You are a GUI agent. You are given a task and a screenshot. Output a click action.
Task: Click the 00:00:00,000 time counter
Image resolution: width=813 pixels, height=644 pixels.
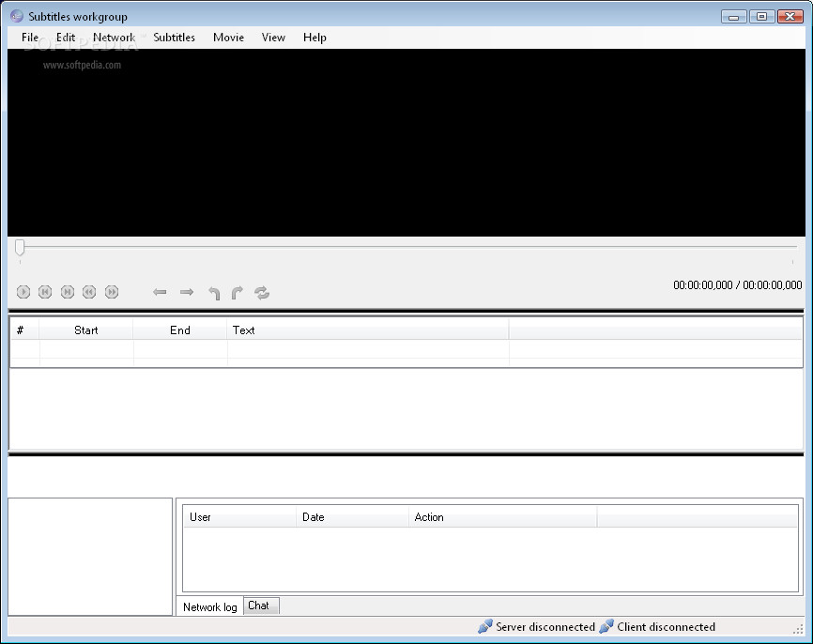pos(737,284)
